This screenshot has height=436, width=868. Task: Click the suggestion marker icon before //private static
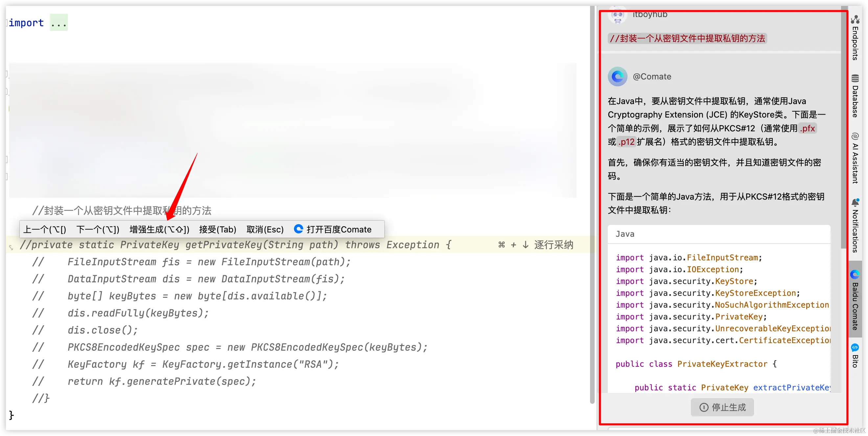point(11,248)
